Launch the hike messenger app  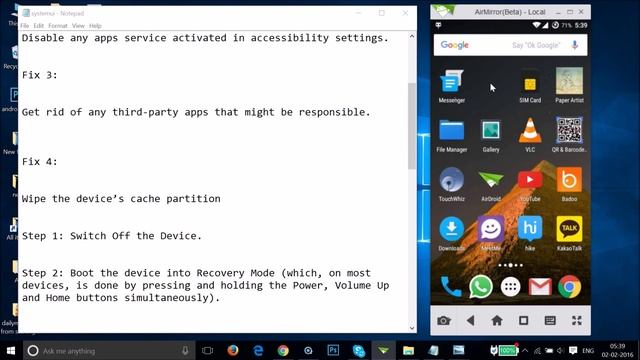coord(530,234)
